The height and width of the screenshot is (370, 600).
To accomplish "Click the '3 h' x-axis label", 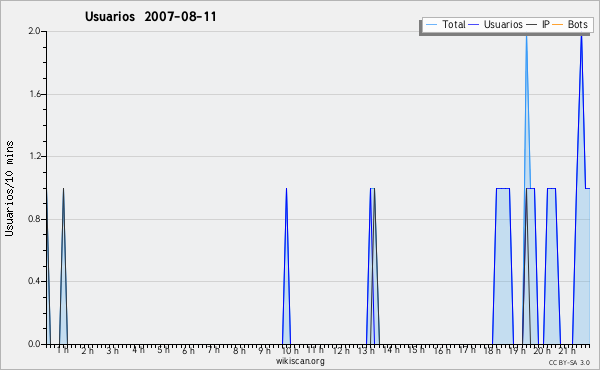I will (x=112, y=350).
